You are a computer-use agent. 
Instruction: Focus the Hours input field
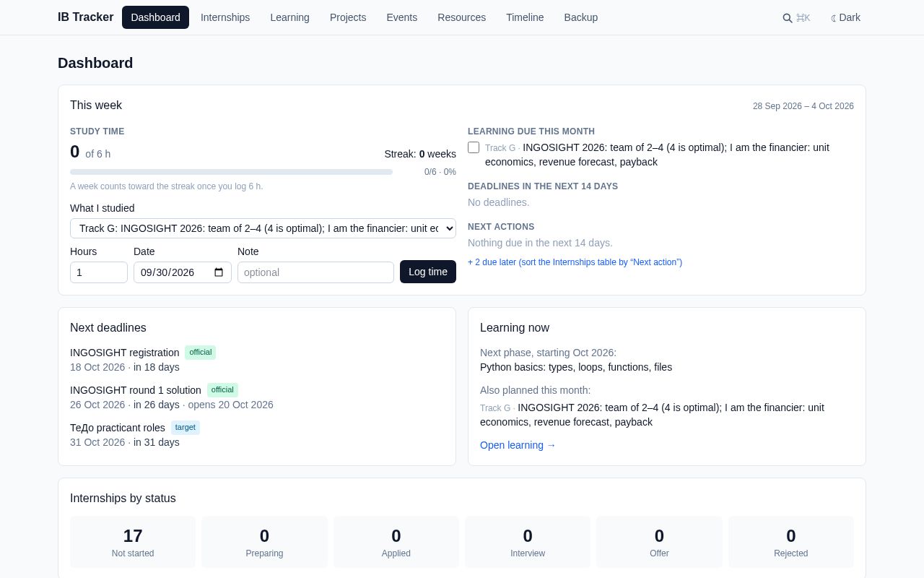[99, 272]
